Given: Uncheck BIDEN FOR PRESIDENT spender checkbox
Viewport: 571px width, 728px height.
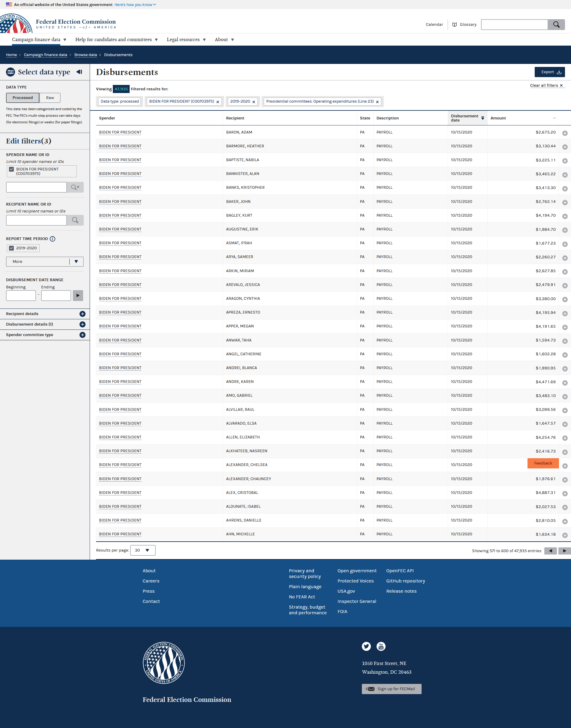Looking at the screenshot, I should tap(11, 169).
